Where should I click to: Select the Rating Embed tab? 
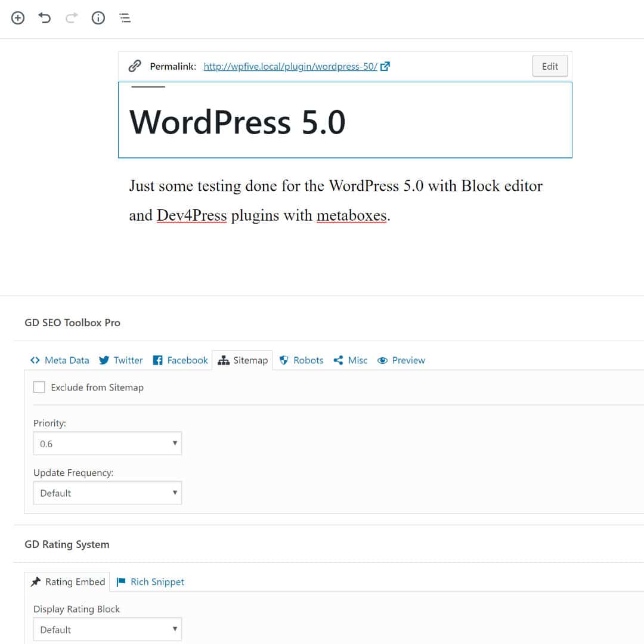[67, 581]
